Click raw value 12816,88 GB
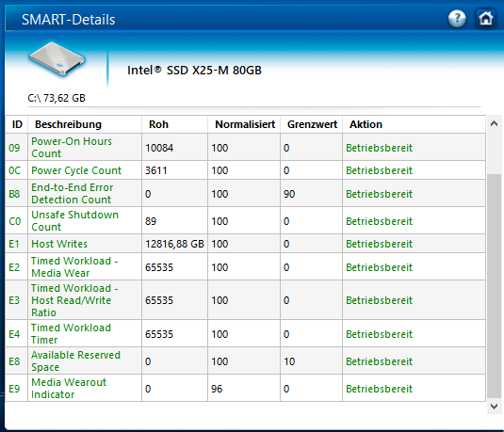This screenshot has height=432, width=504. 174,244
